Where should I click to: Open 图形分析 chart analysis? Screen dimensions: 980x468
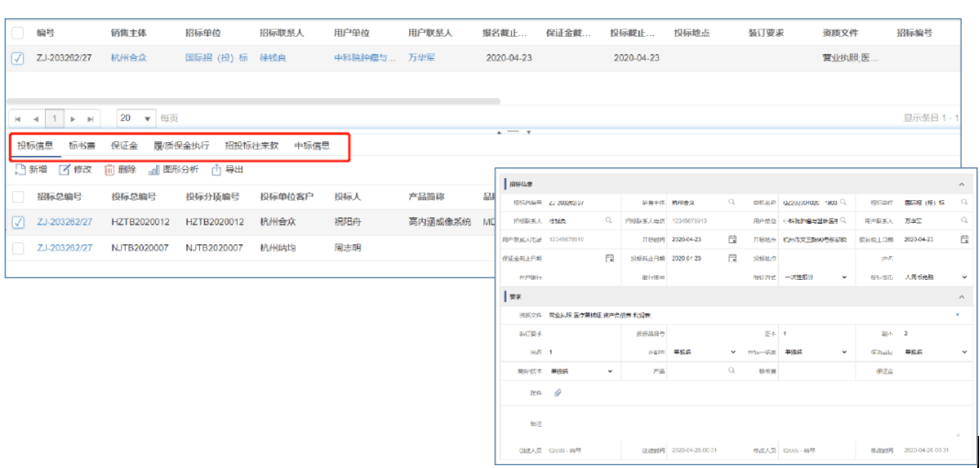click(173, 170)
